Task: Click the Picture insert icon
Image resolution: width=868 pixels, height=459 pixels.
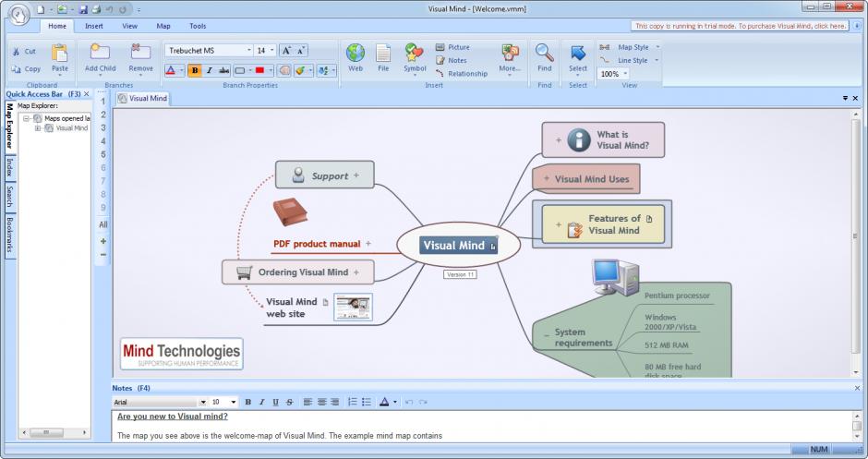Action: pyautogui.click(x=440, y=47)
